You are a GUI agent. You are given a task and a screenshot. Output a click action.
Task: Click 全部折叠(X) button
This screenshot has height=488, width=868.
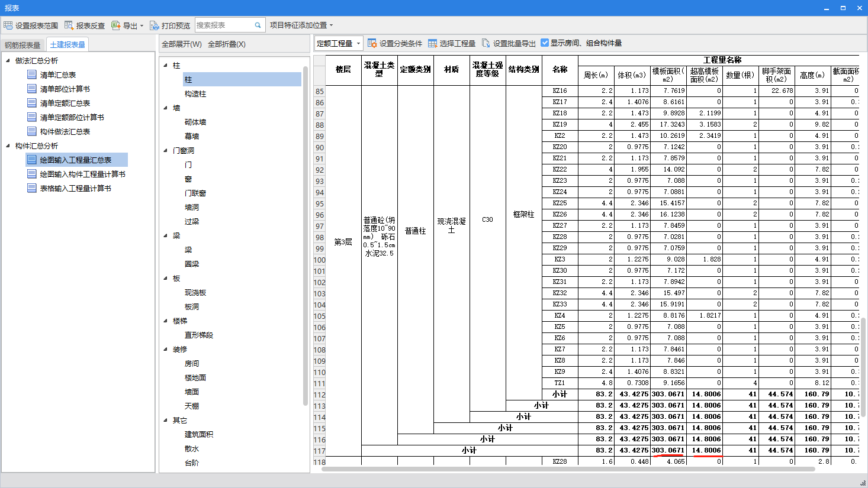tap(227, 44)
